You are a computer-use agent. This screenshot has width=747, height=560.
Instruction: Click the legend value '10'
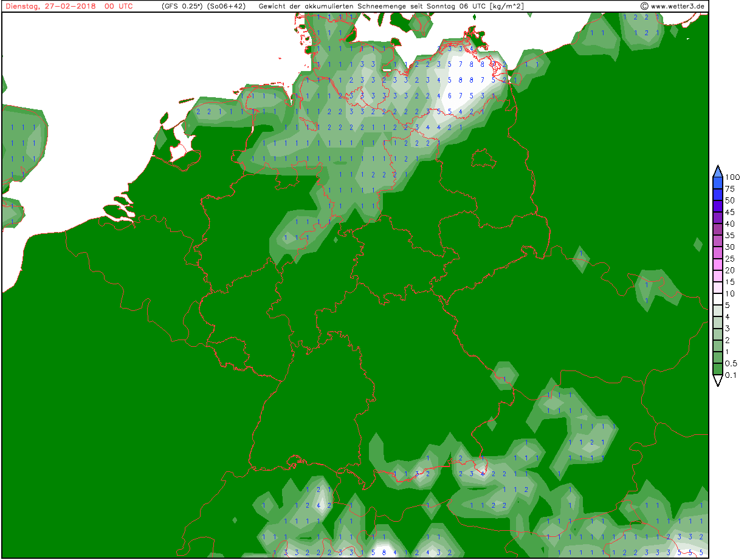pyautogui.click(x=730, y=293)
